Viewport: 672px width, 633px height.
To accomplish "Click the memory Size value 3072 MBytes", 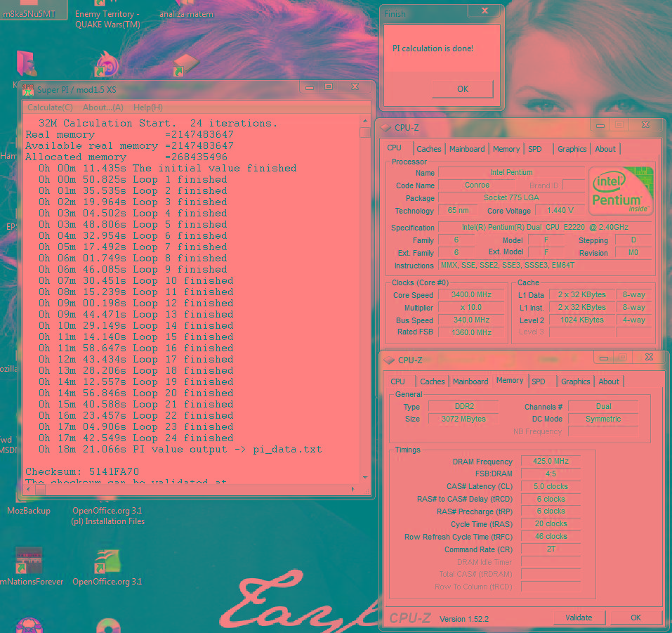I will point(463,419).
